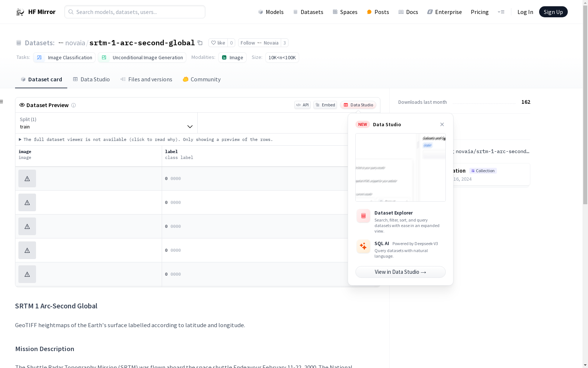Click the Unconditional Image Generation task icon

(104, 57)
